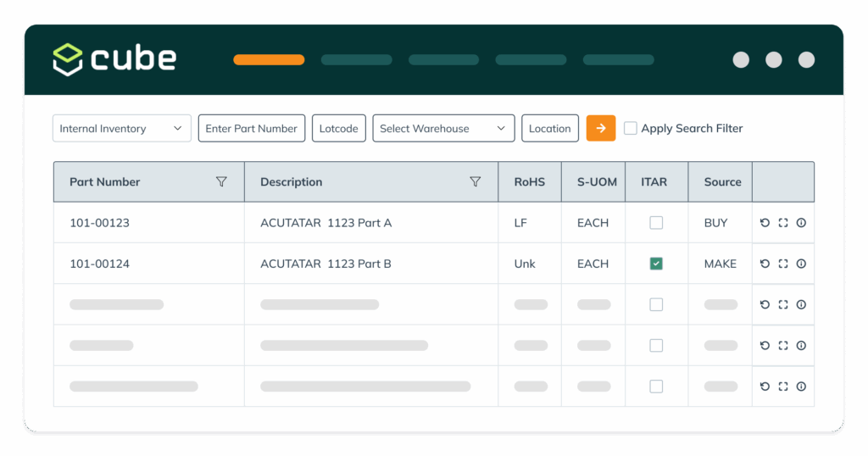The image size is (868, 456).
Task: Click the Location input field
Action: coord(549,129)
